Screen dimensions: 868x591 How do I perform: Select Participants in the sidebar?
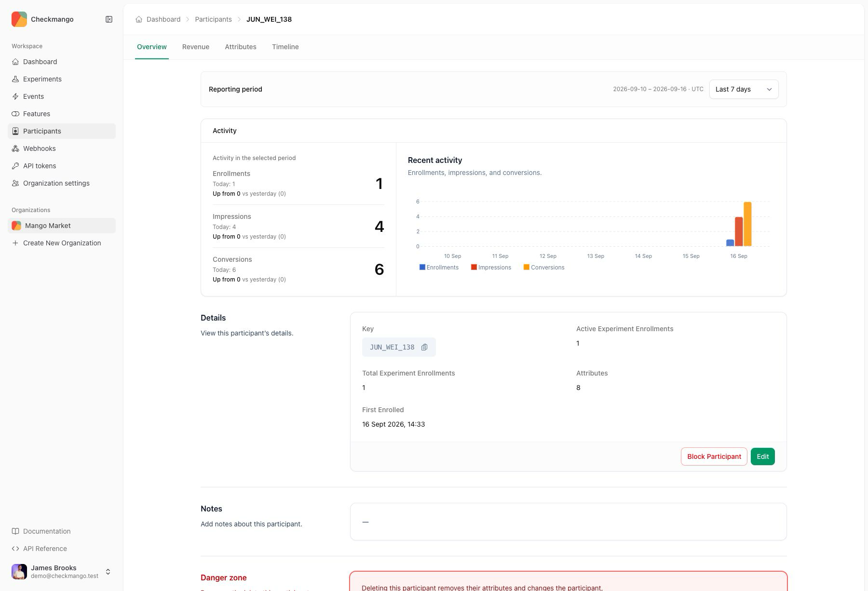coord(62,131)
